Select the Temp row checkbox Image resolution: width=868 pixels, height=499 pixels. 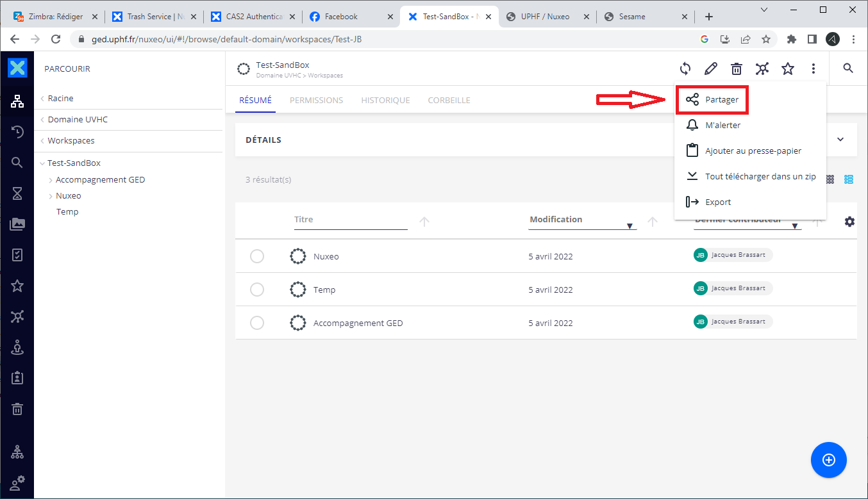click(257, 290)
